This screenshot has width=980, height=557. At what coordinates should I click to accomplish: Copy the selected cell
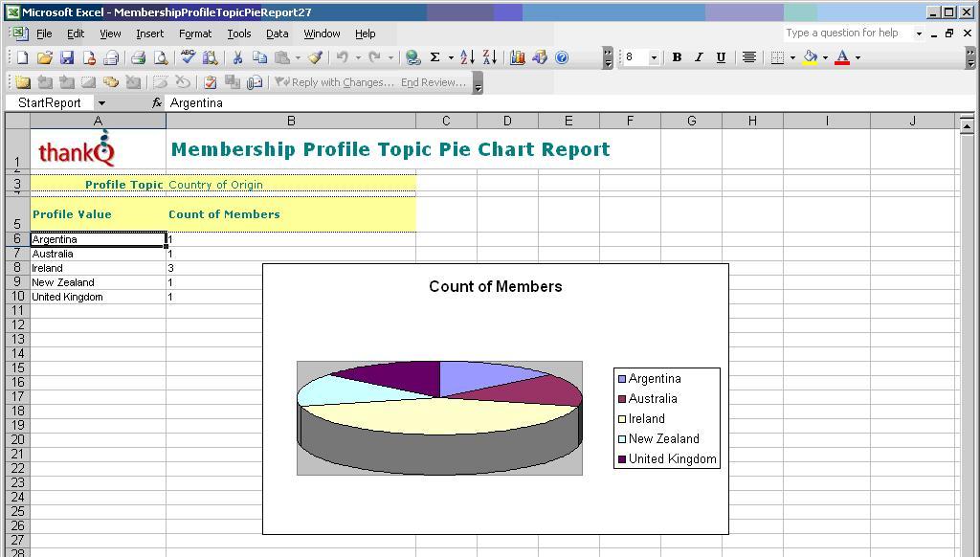(x=259, y=57)
